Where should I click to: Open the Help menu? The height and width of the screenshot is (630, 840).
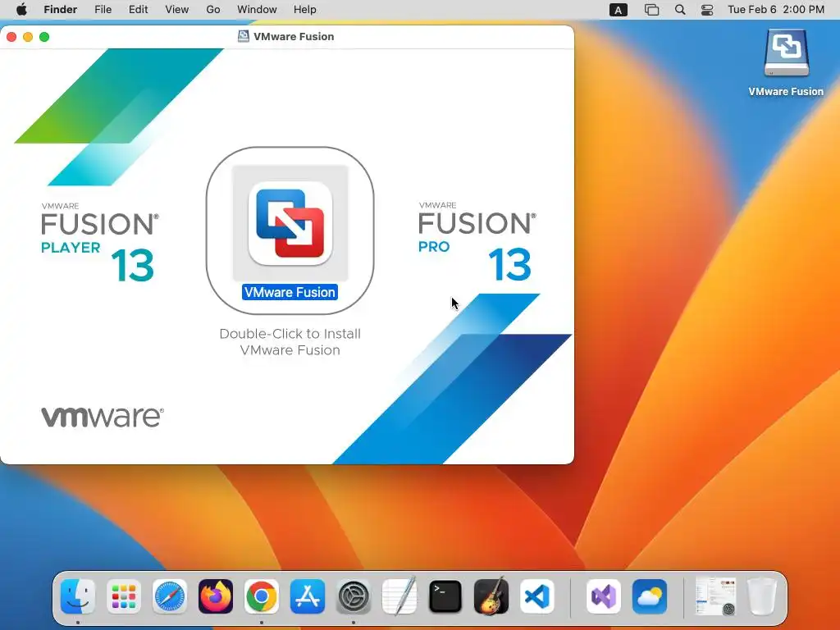305,10
